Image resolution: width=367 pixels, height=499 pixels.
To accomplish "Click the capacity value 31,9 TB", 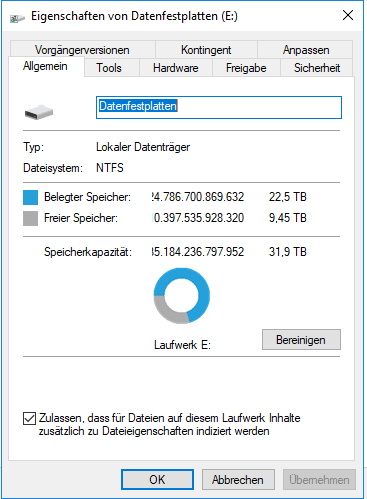I will (x=288, y=252).
